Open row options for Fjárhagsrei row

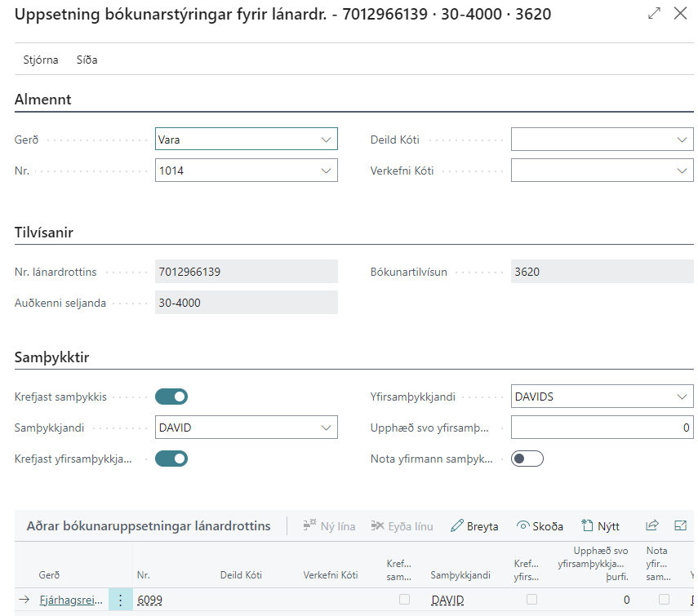coord(121,600)
